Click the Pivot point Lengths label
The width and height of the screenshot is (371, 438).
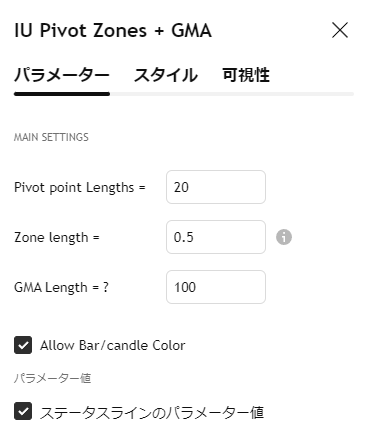tap(80, 187)
